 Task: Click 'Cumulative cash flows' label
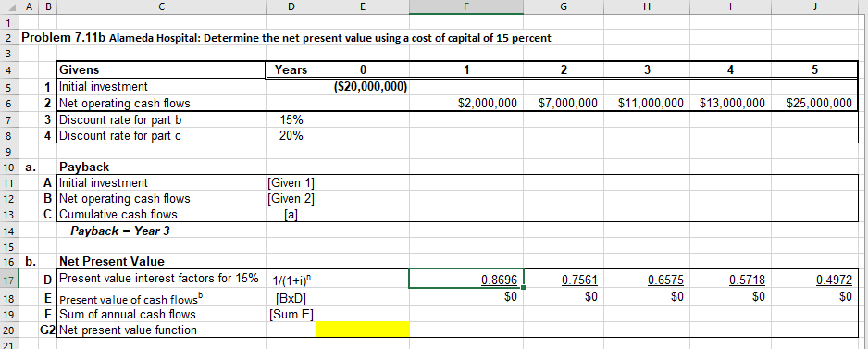pos(118,214)
